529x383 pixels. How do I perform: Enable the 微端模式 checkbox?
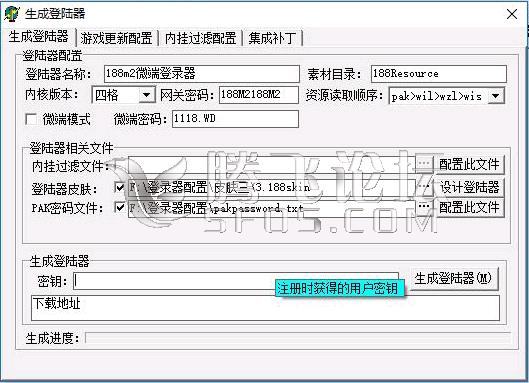point(31,119)
